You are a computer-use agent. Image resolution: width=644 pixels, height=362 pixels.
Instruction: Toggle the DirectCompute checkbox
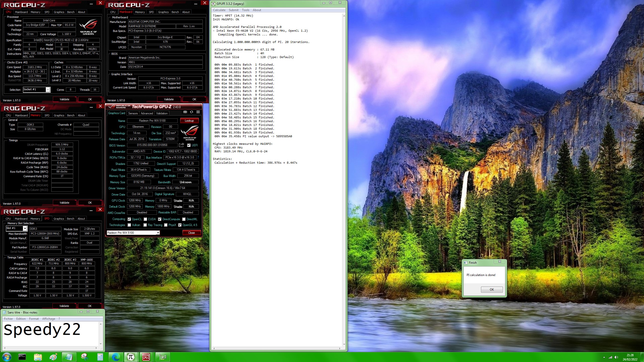[x=160, y=219]
